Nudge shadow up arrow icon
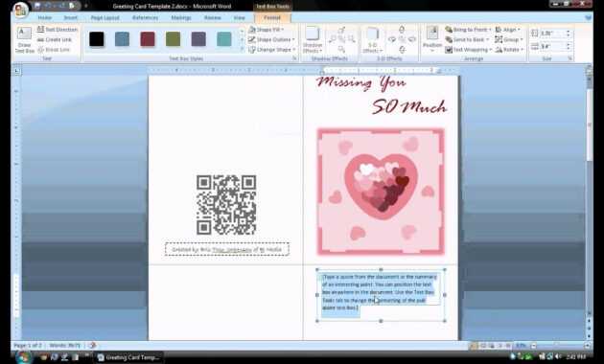604x364 pixels. (x=341, y=30)
